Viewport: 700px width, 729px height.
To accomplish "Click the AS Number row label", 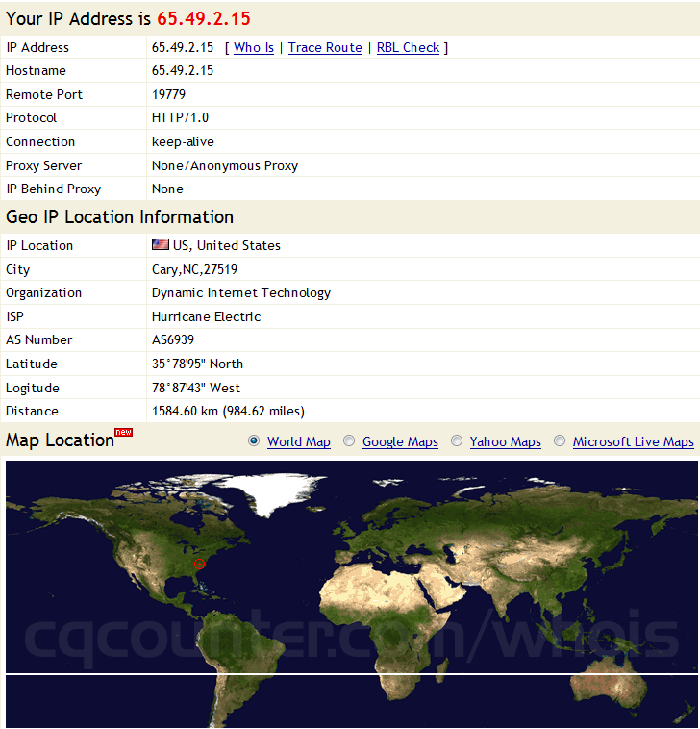I will [x=39, y=339].
